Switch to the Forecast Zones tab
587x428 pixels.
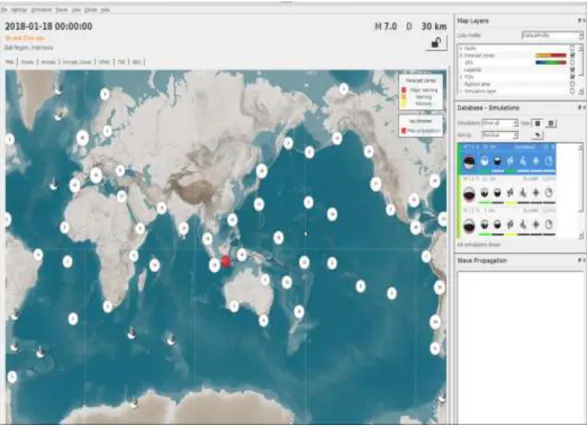click(x=77, y=62)
